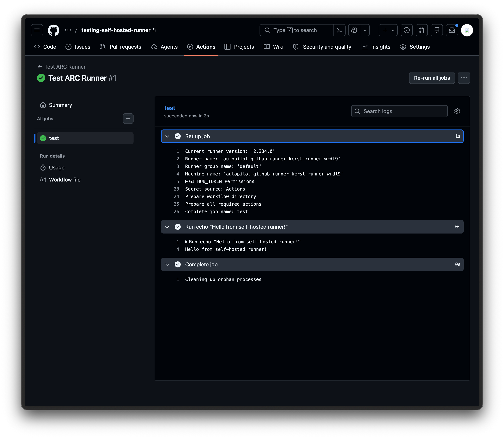The width and height of the screenshot is (504, 438).
Task: Click log line 'Current runner version'
Action: [230, 151]
